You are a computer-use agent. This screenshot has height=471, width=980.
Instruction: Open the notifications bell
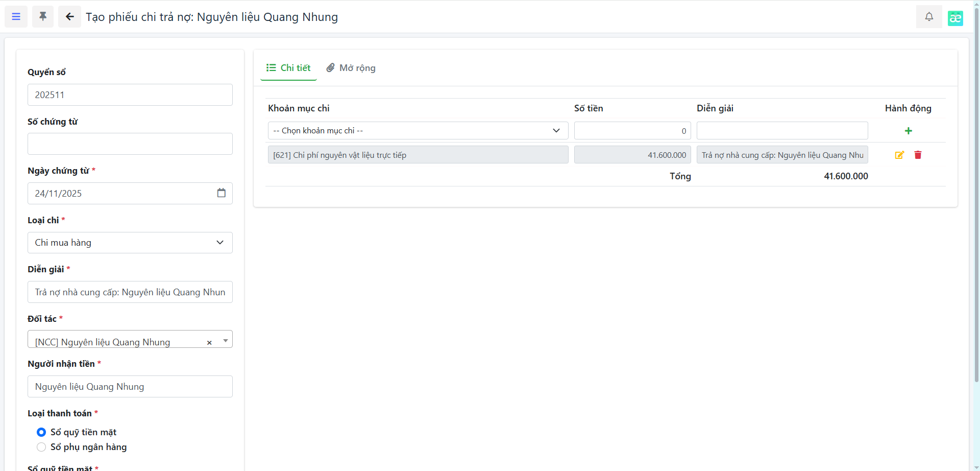point(929,17)
